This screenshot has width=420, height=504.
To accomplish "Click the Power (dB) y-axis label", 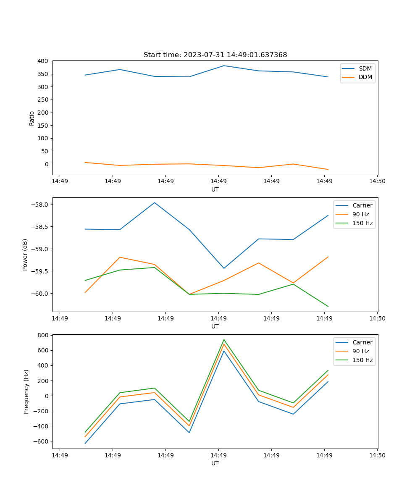I will [26, 255].
